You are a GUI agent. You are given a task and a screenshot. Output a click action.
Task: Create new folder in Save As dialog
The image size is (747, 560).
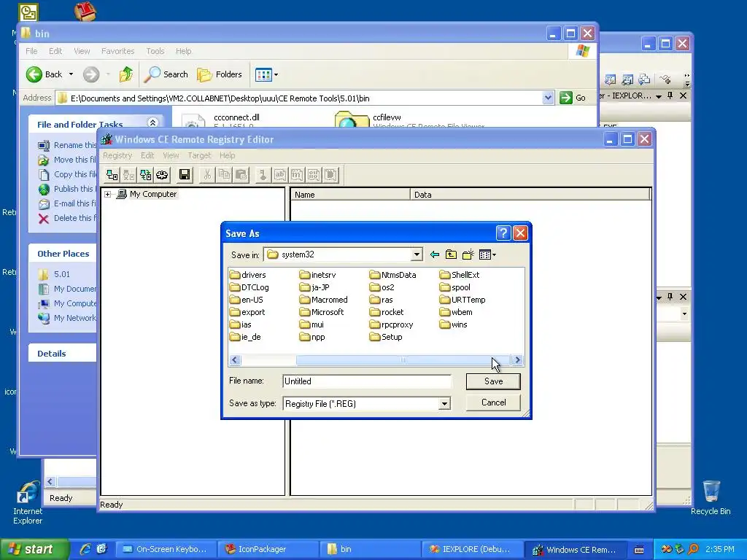coord(468,254)
